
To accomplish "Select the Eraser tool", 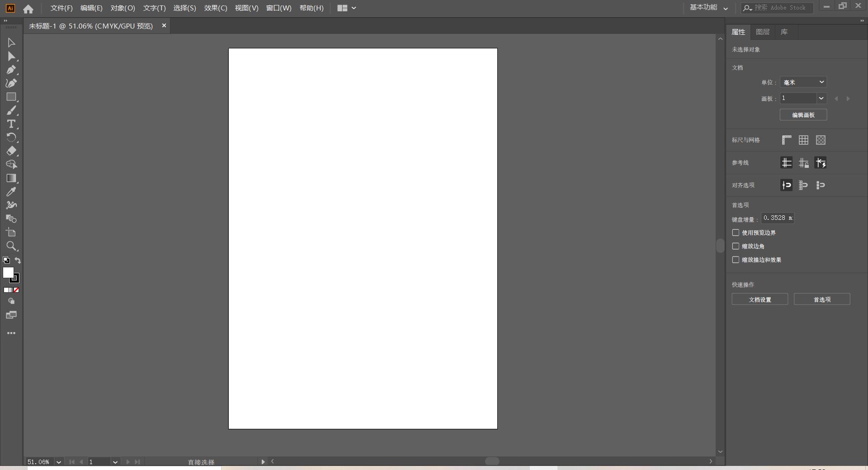I will (x=11, y=151).
